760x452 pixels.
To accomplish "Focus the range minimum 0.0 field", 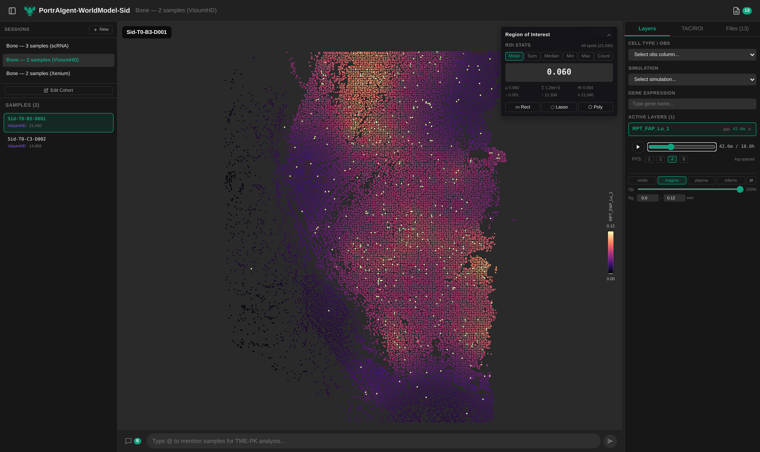I will point(648,198).
